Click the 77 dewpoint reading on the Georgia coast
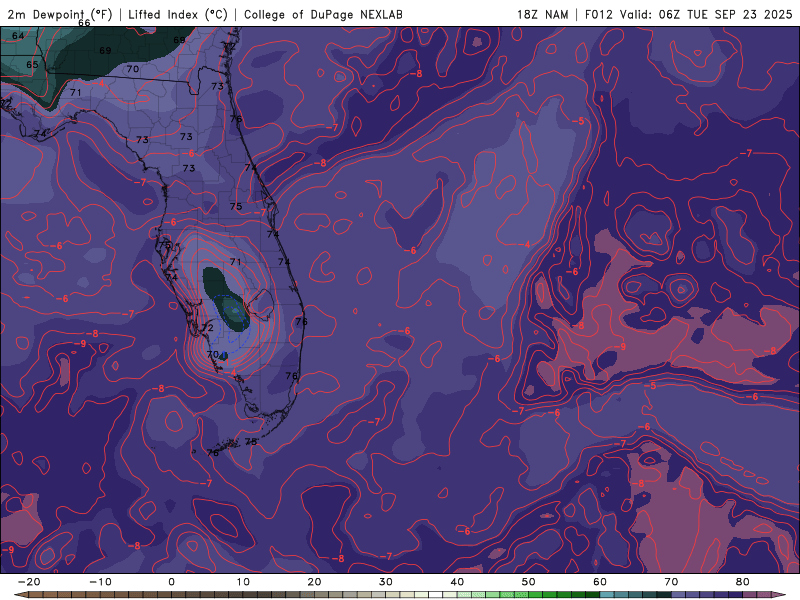Screen dimensions: 800x600 pyautogui.click(x=230, y=46)
